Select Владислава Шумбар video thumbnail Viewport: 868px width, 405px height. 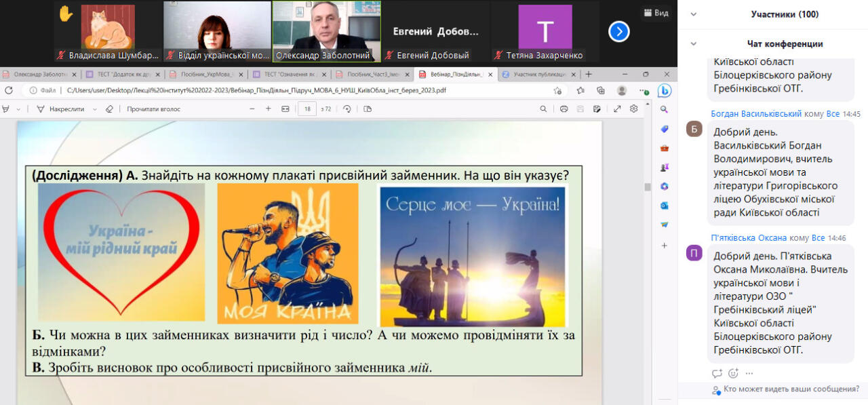pos(108,31)
